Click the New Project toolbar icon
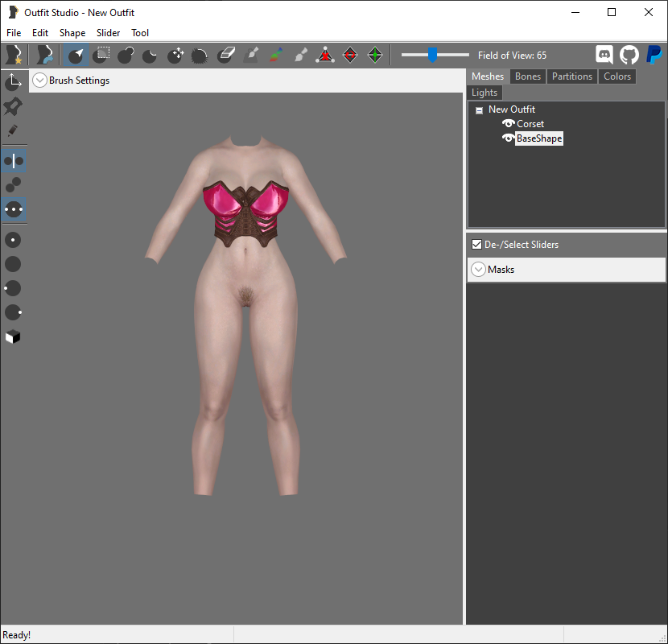This screenshot has height=644, width=668. pos(14,55)
